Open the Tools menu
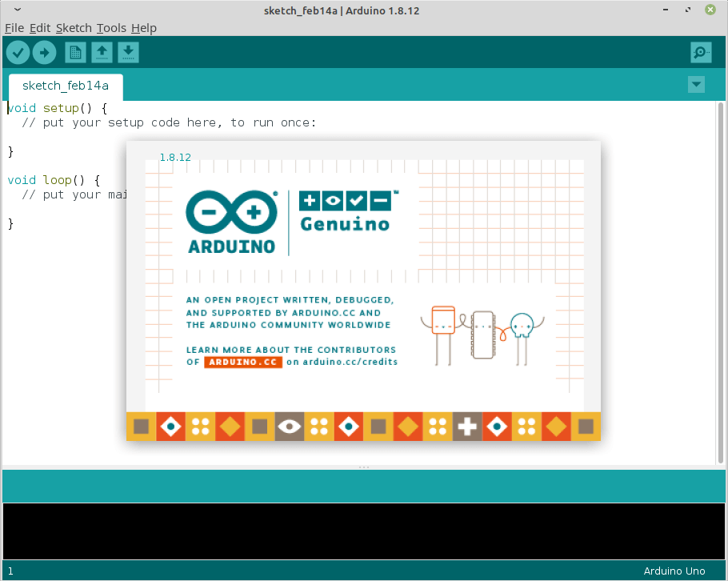728x581 pixels. pyautogui.click(x=111, y=28)
